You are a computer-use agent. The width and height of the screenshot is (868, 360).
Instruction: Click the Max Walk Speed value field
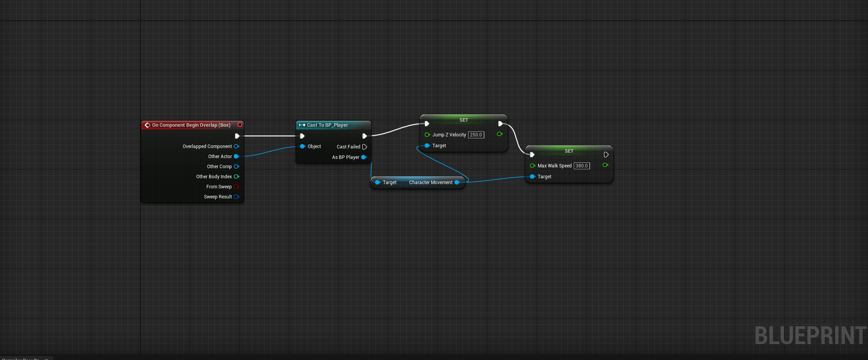582,166
